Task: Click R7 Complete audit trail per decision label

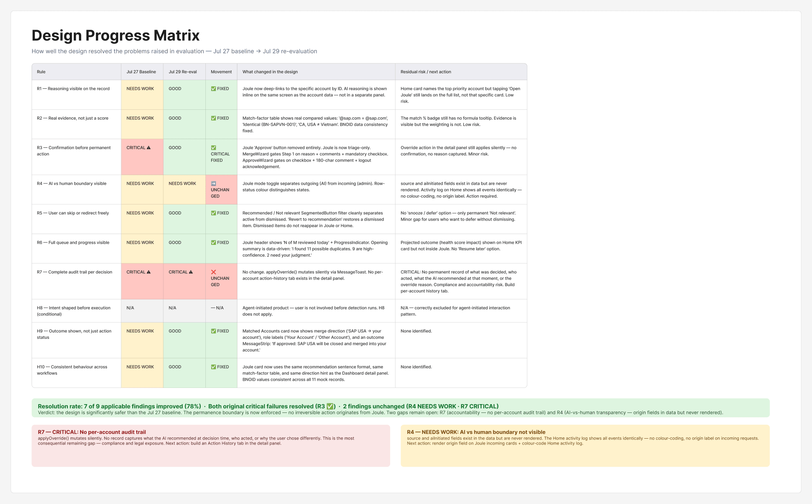Action: [x=75, y=272]
